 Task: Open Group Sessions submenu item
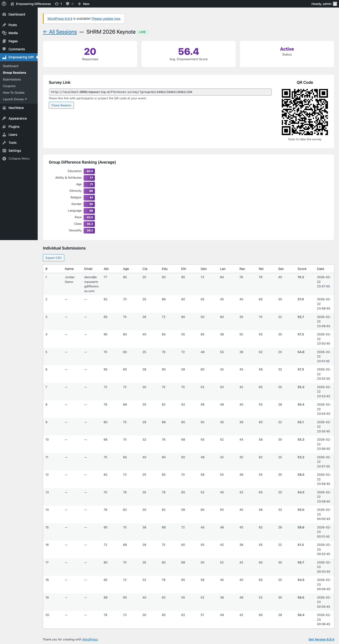pos(14,73)
